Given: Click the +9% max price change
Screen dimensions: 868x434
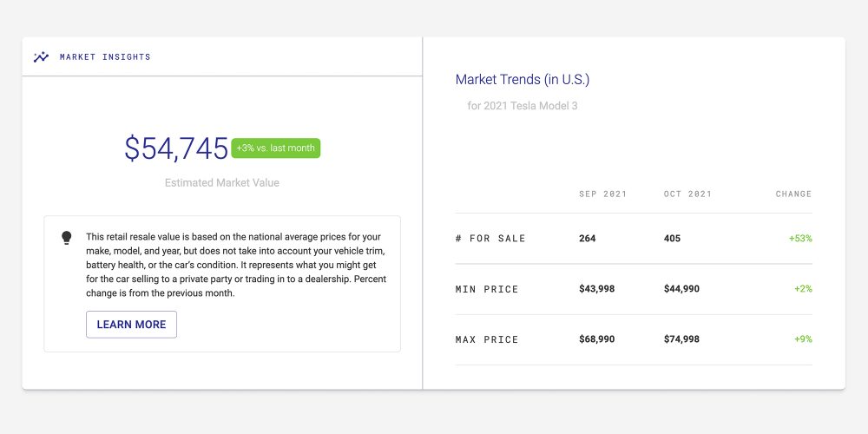Looking at the screenshot, I should click(803, 339).
